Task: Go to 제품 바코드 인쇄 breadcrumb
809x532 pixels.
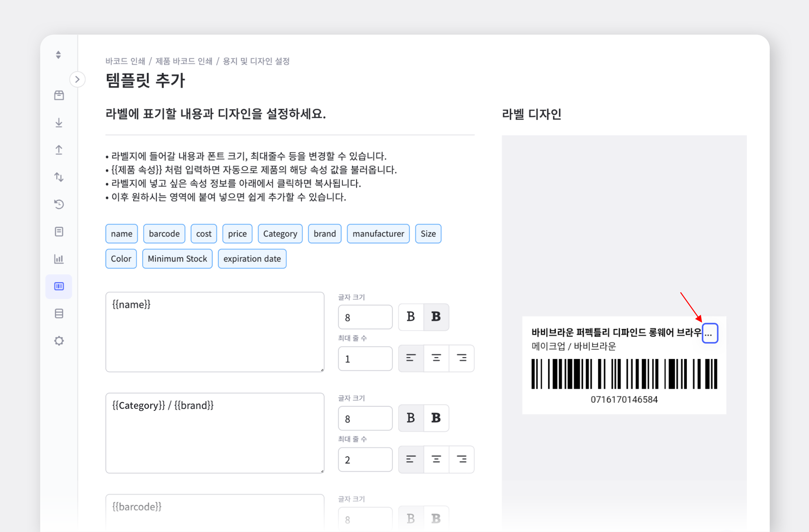Action: pyautogui.click(x=184, y=61)
